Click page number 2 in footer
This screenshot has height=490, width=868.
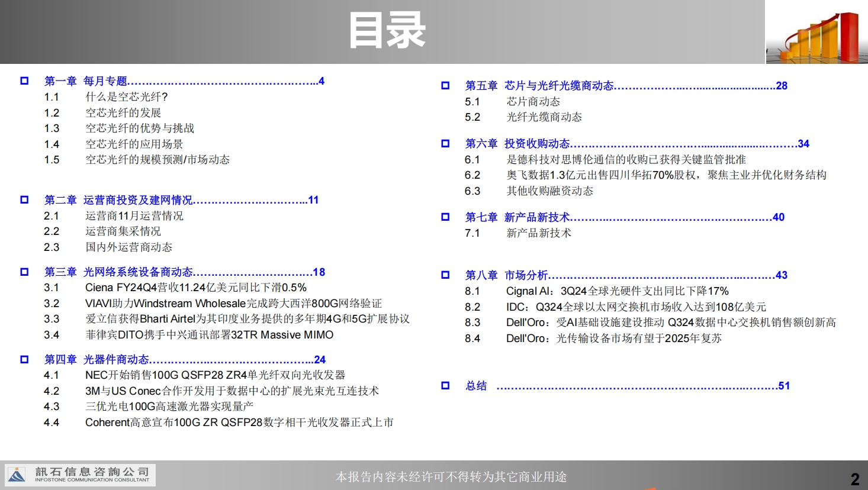pyautogui.click(x=854, y=478)
